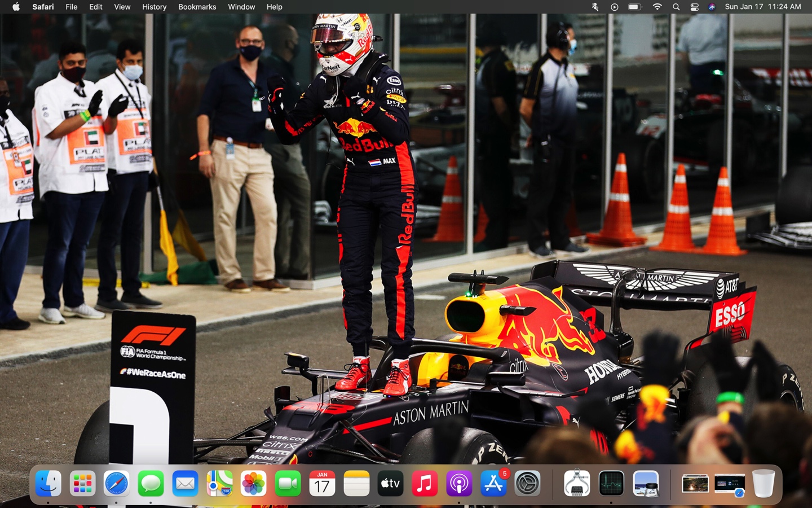Image resolution: width=812 pixels, height=508 pixels.
Task: Click the AirPods status icon
Action: pos(595,7)
